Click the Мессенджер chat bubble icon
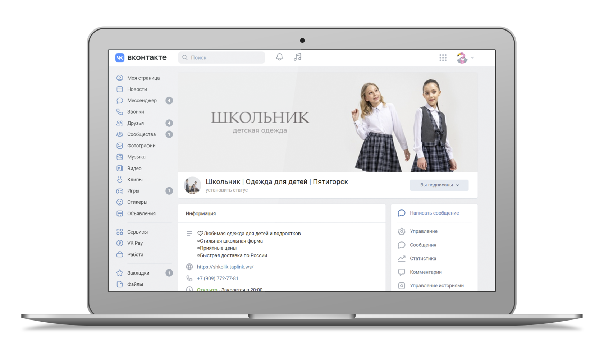 pos(120,101)
